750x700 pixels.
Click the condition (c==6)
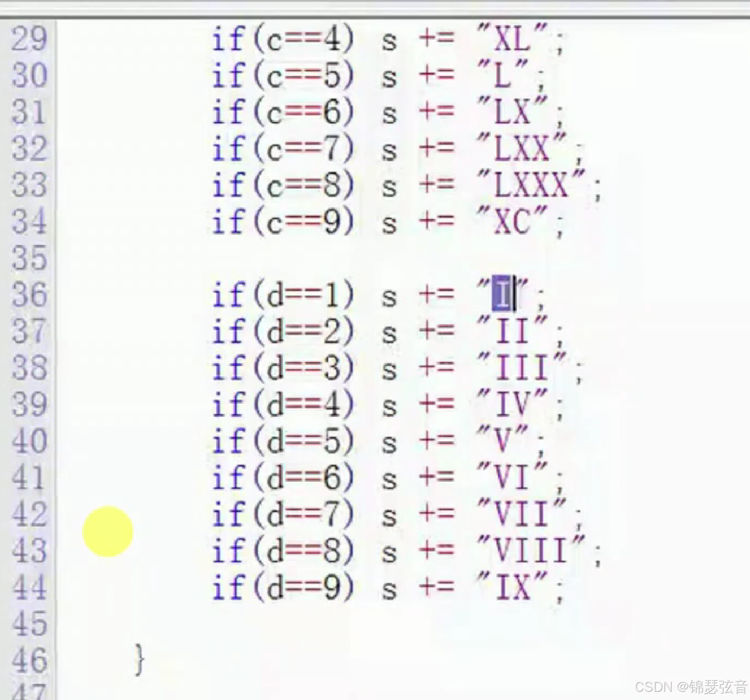click(304, 113)
